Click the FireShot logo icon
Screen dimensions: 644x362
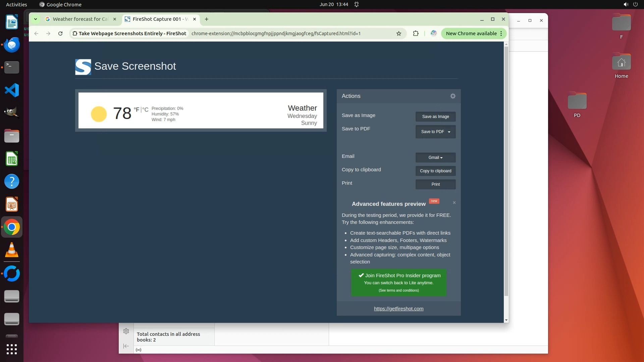pos(83,67)
